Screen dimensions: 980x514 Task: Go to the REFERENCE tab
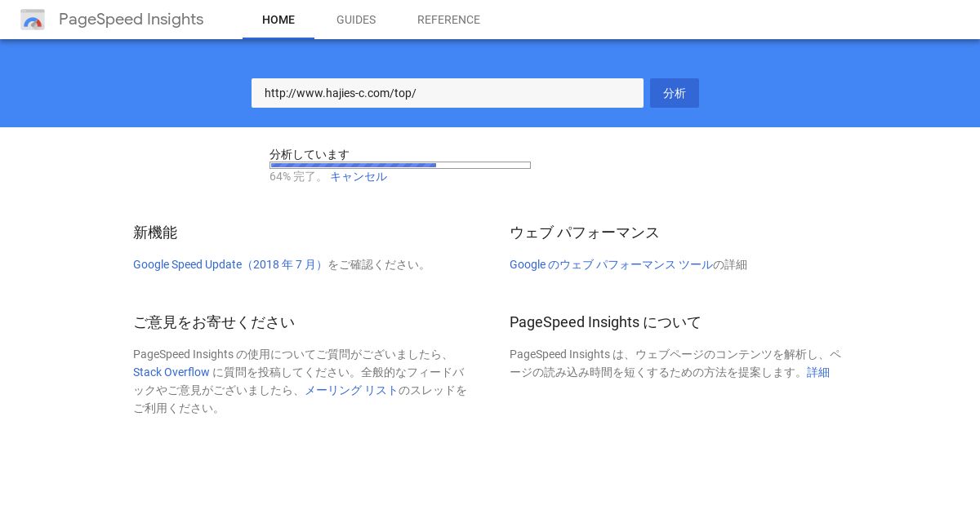pyautogui.click(x=448, y=20)
